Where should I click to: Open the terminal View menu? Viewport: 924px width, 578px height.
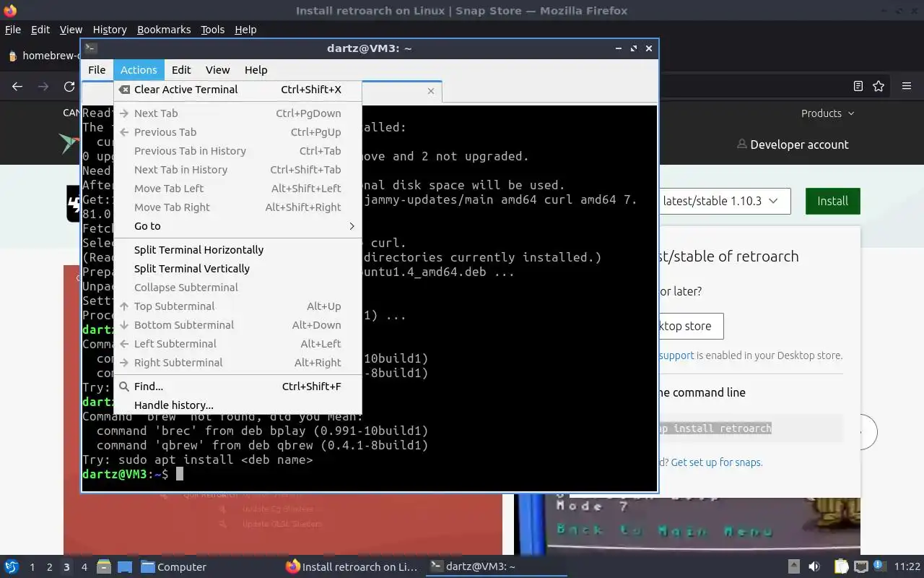[x=217, y=70]
